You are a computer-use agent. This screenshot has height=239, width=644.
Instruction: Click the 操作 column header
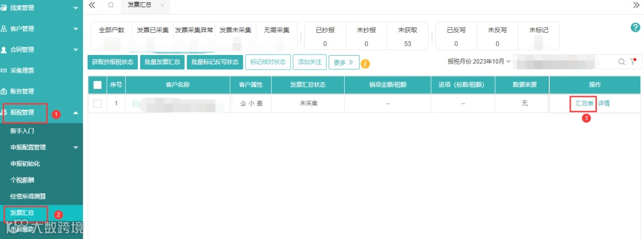(595, 85)
